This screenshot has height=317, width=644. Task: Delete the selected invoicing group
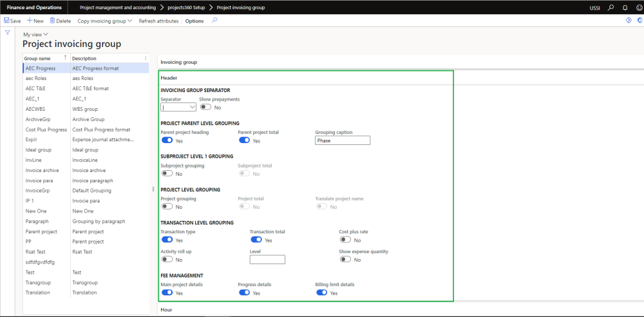tap(61, 21)
